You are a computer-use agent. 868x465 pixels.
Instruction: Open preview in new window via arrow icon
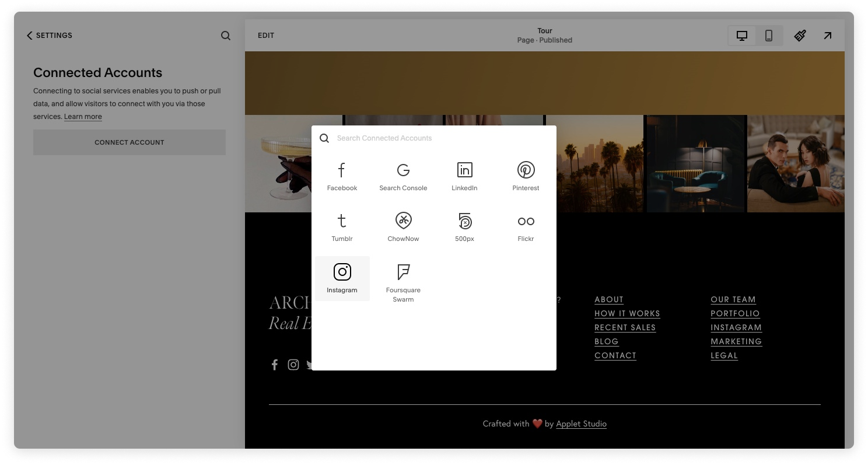point(827,36)
